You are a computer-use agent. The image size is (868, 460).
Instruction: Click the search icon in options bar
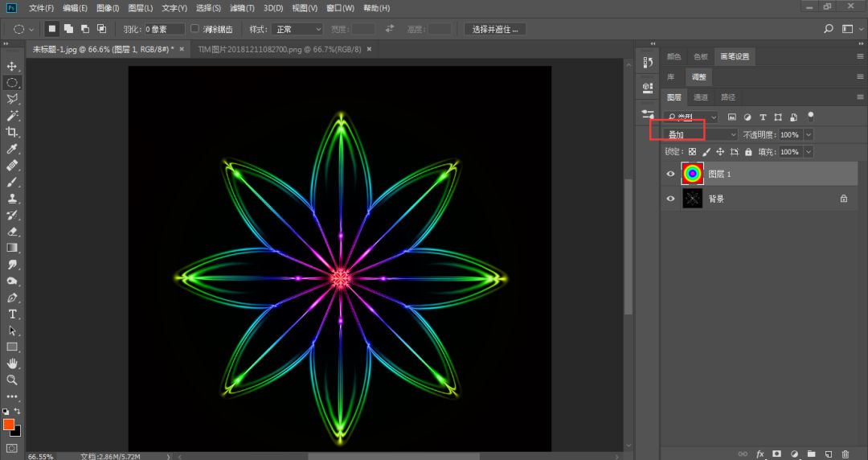(x=828, y=29)
